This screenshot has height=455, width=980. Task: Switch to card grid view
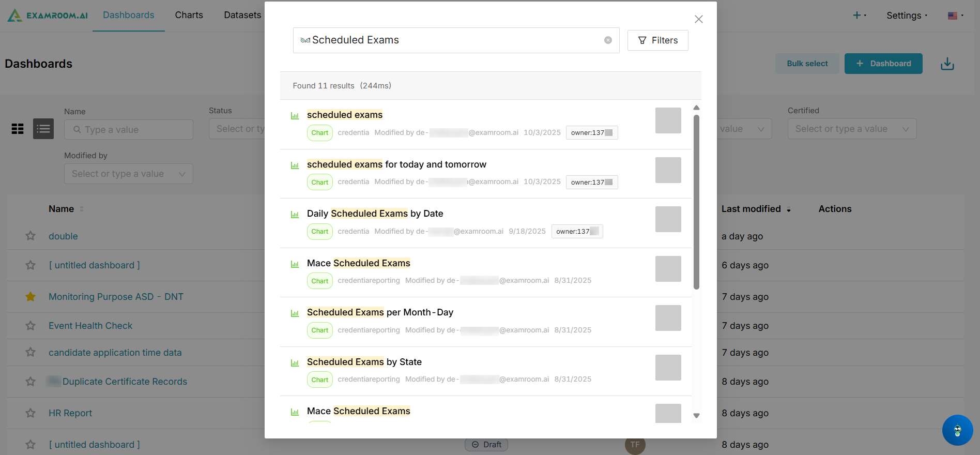tap(18, 129)
